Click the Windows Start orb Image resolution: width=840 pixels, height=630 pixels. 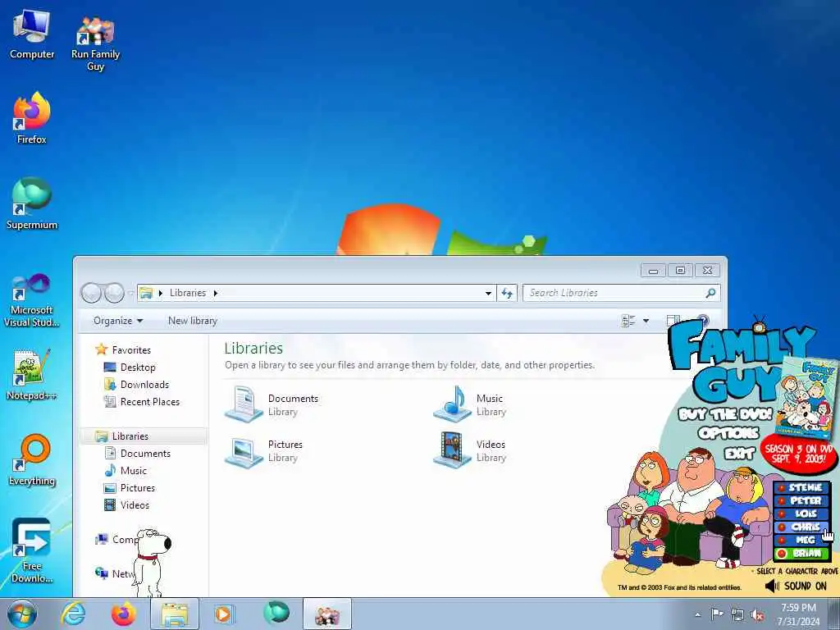(22, 614)
